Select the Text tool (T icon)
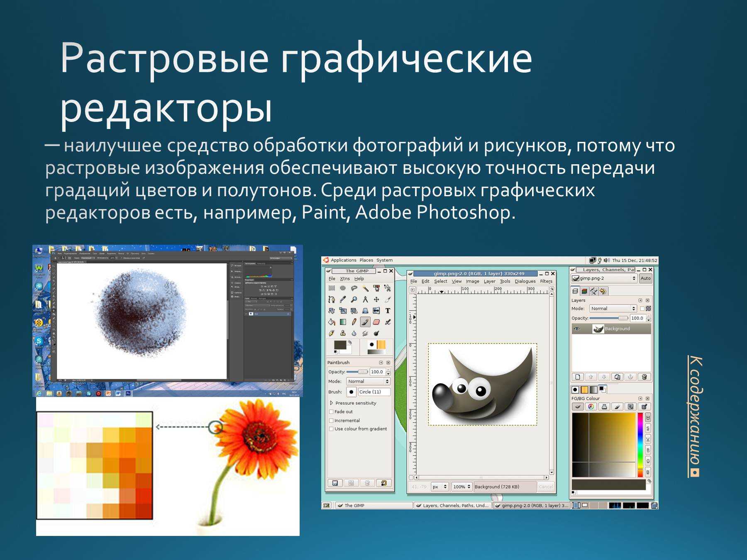 click(388, 311)
